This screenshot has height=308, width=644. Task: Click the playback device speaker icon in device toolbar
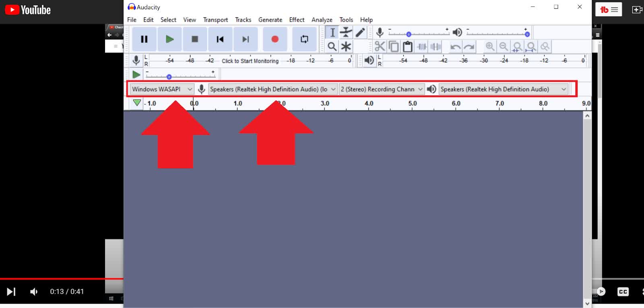[431, 89]
